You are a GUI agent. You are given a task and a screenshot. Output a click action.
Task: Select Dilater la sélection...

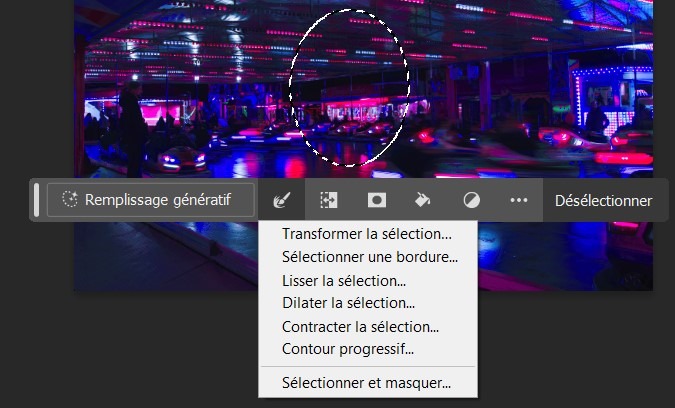[348, 303]
